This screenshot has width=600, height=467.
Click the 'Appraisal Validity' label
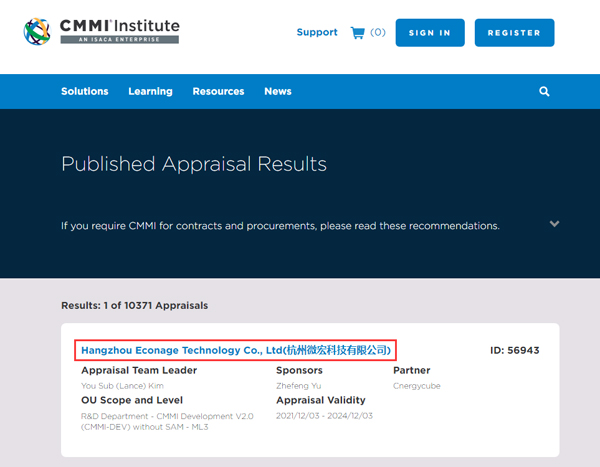pyautogui.click(x=321, y=400)
